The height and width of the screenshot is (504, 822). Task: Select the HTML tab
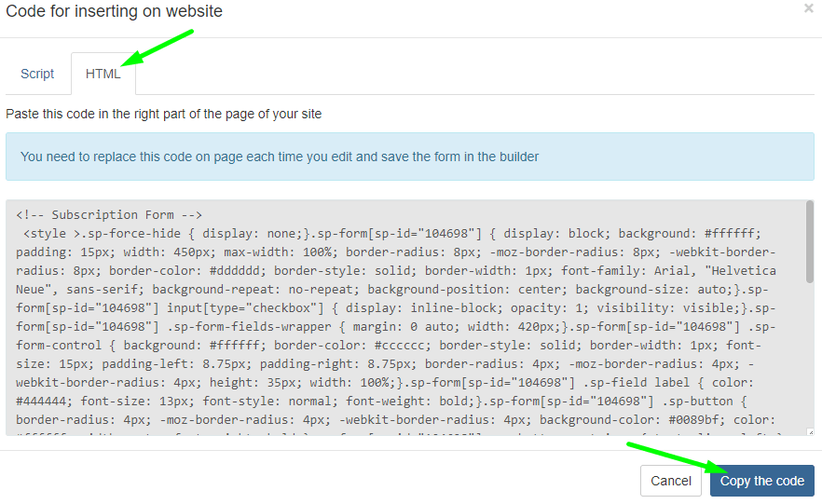click(103, 74)
